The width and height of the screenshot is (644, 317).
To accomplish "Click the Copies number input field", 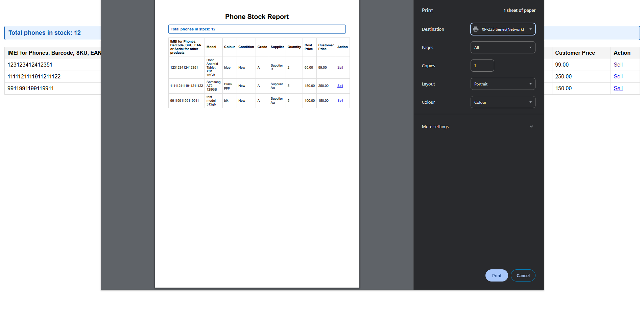I will [x=482, y=66].
